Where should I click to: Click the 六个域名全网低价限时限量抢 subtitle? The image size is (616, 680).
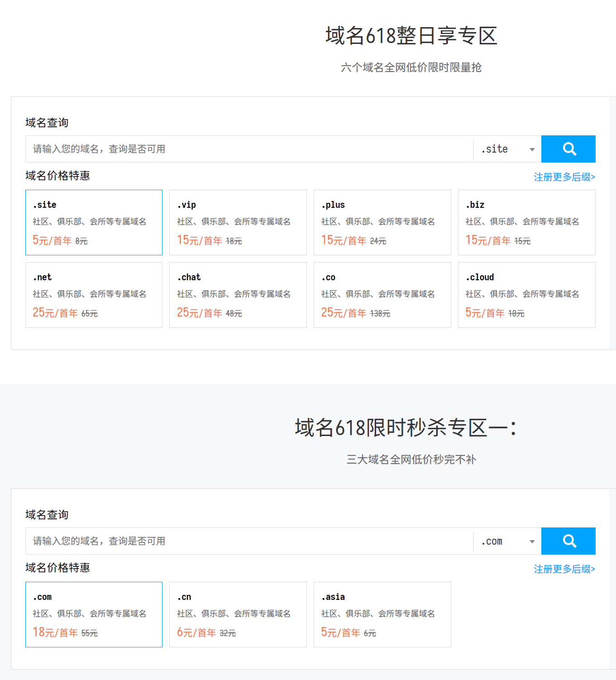tap(411, 67)
